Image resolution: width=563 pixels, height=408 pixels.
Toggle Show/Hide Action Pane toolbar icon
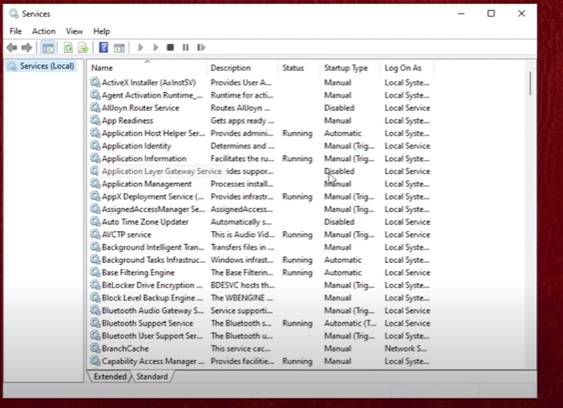(119, 47)
